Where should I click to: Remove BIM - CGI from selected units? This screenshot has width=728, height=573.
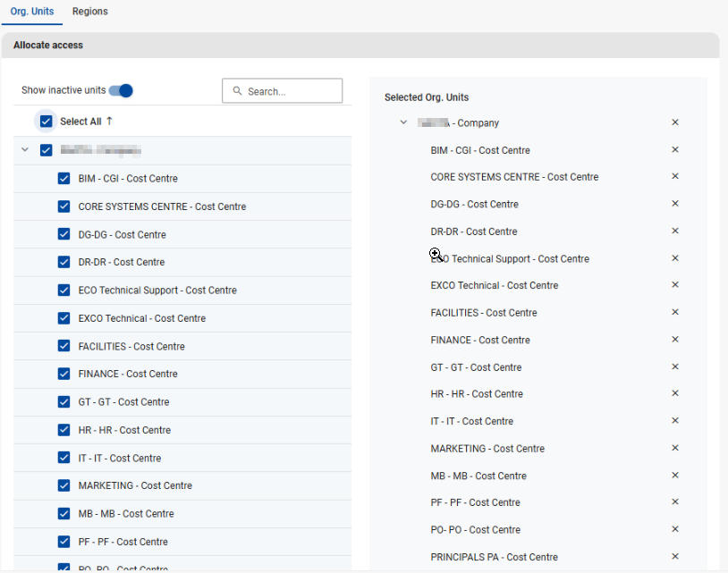click(675, 150)
